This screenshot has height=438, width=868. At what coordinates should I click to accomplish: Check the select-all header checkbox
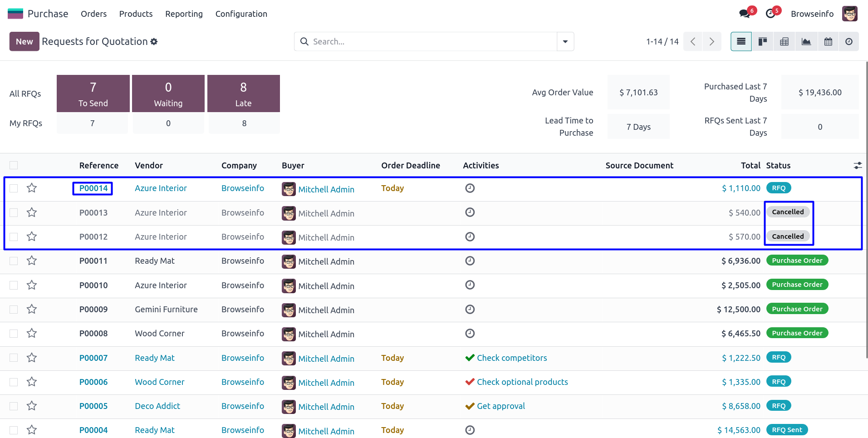[14, 165]
